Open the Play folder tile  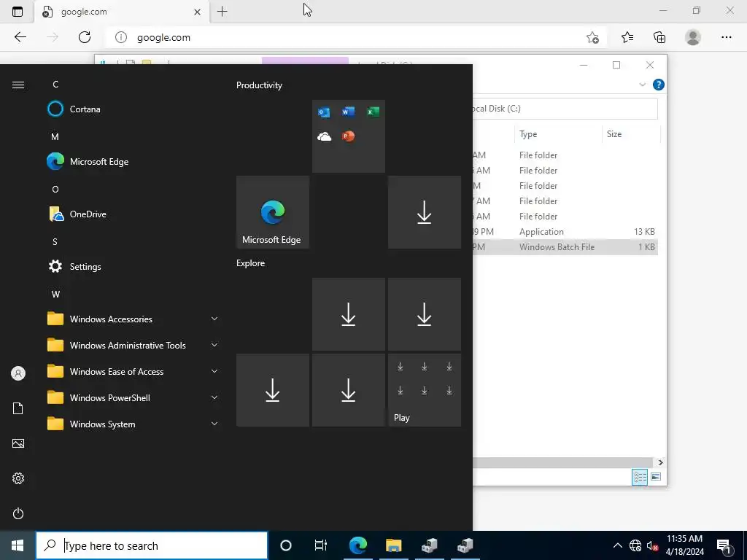click(424, 390)
